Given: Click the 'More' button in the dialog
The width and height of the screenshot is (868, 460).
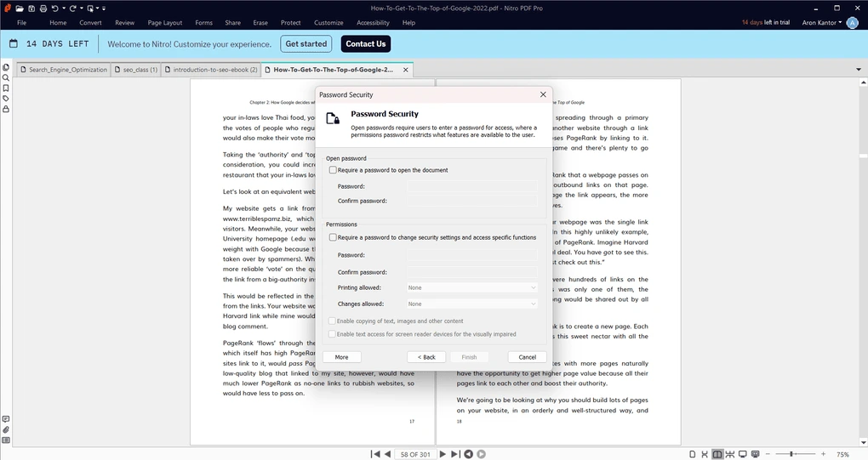Looking at the screenshot, I should pyautogui.click(x=341, y=357).
